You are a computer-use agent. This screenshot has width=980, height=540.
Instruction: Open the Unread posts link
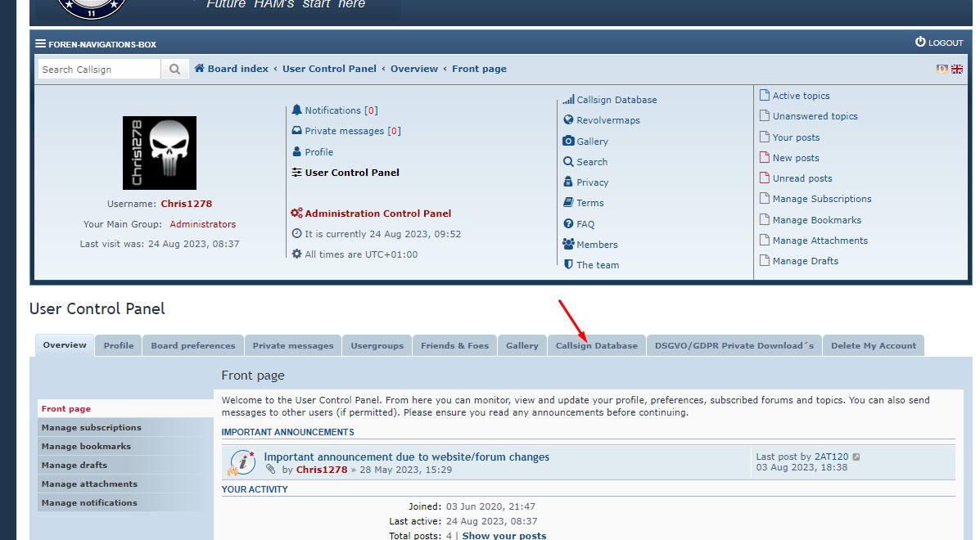pos(802,178)
